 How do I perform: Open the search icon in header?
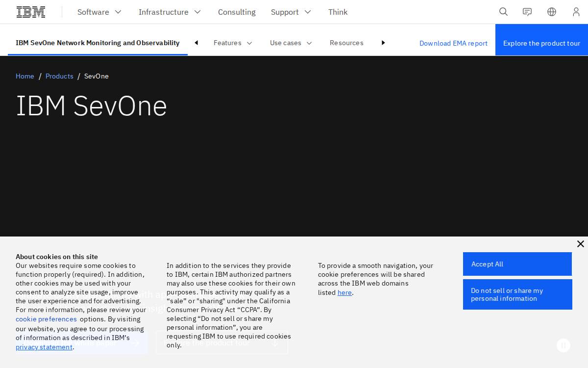click(x=503, y=12)
